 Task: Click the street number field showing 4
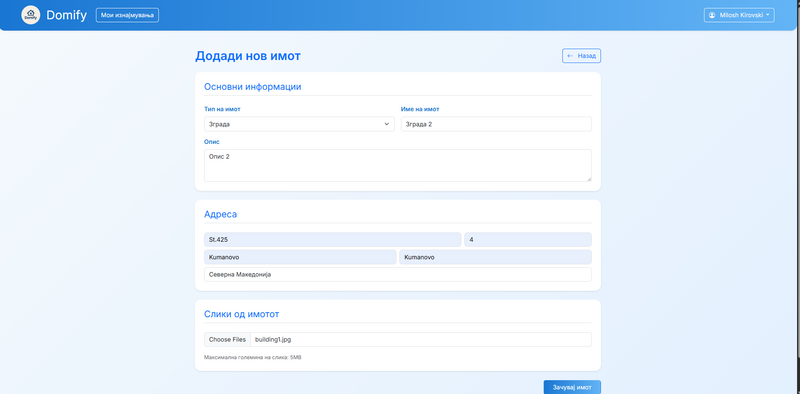[528, 239]
